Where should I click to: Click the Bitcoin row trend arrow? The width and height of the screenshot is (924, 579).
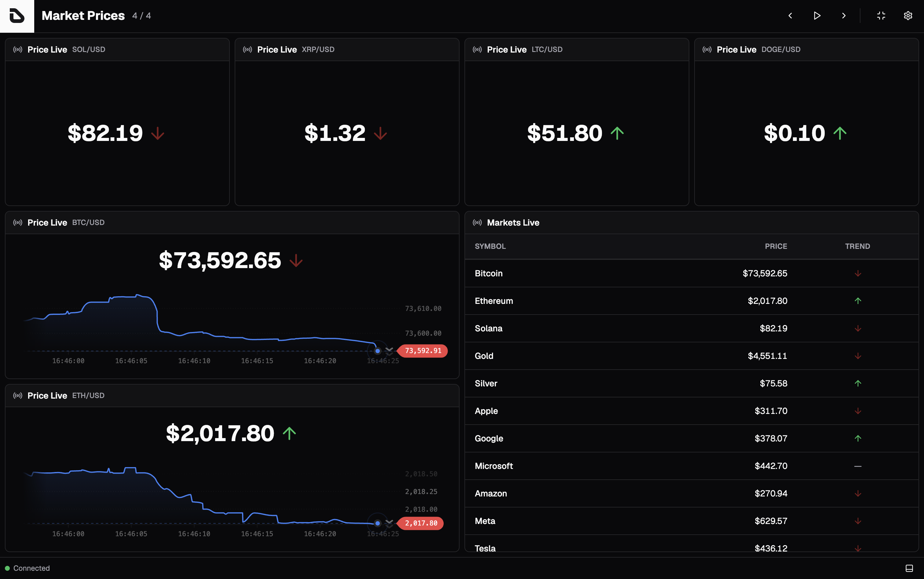point(858,273)
